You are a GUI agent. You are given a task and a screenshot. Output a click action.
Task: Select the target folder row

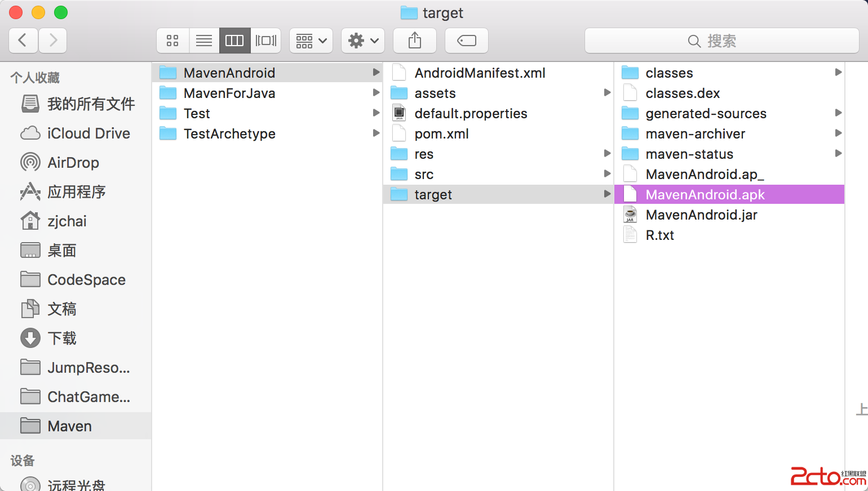pos(498,194)
